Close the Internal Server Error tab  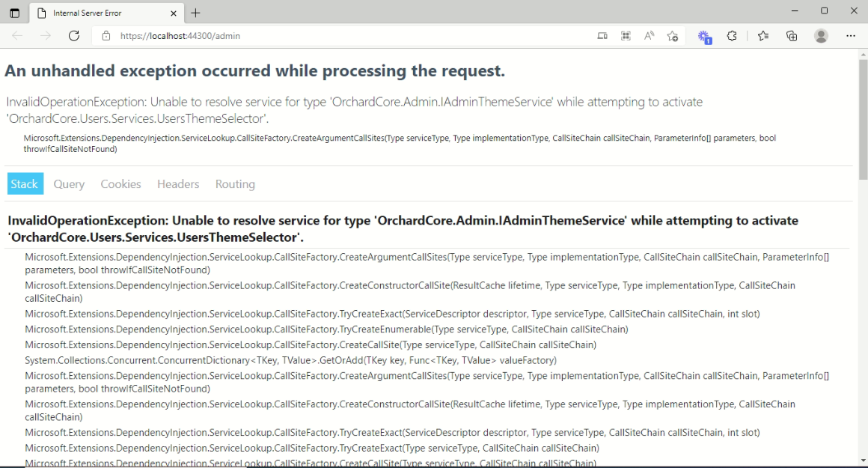(174, 13)
